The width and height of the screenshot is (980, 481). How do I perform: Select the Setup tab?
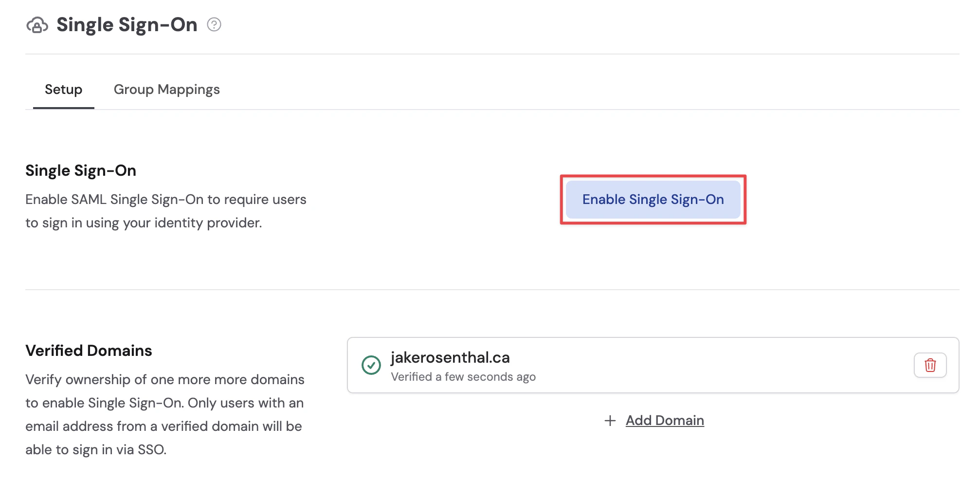pos(63,89)
